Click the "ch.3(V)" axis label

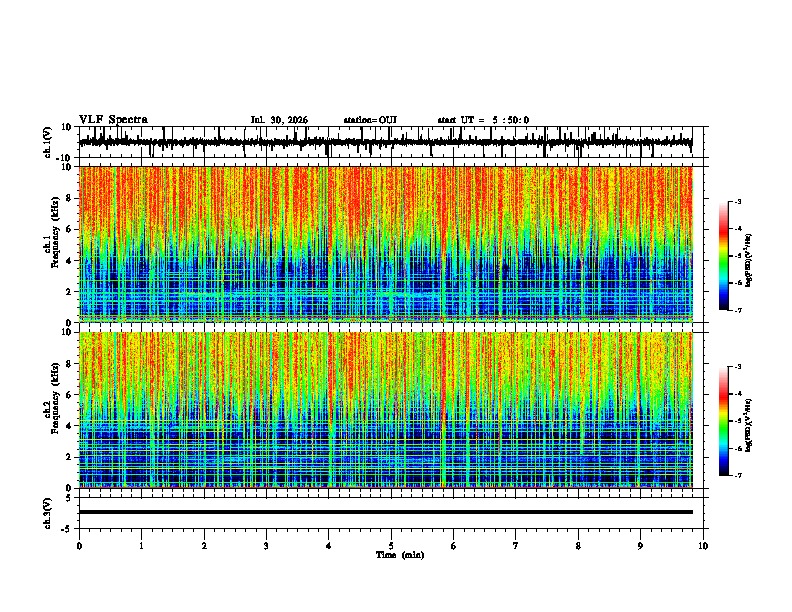coord(48,513)
